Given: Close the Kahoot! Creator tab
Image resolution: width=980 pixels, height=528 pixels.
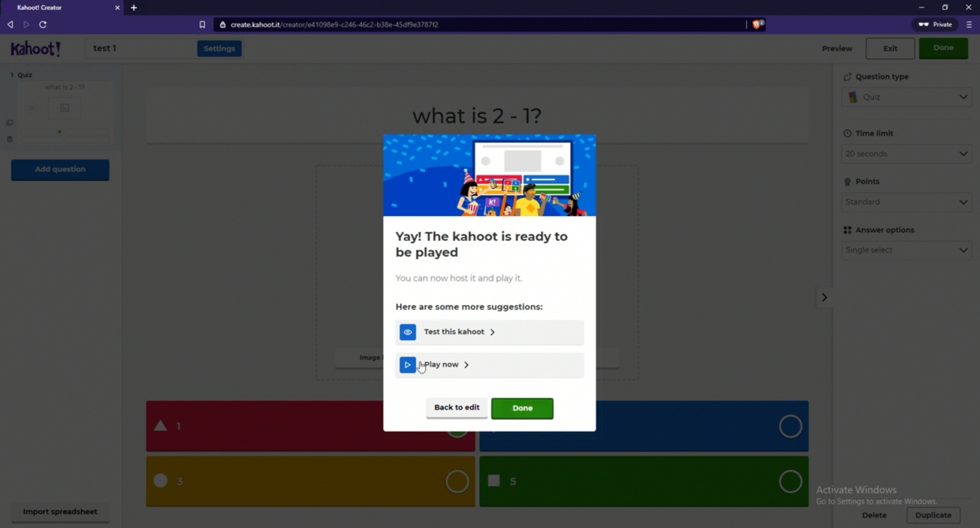Looking at the screenshot, I should point(117,8).
